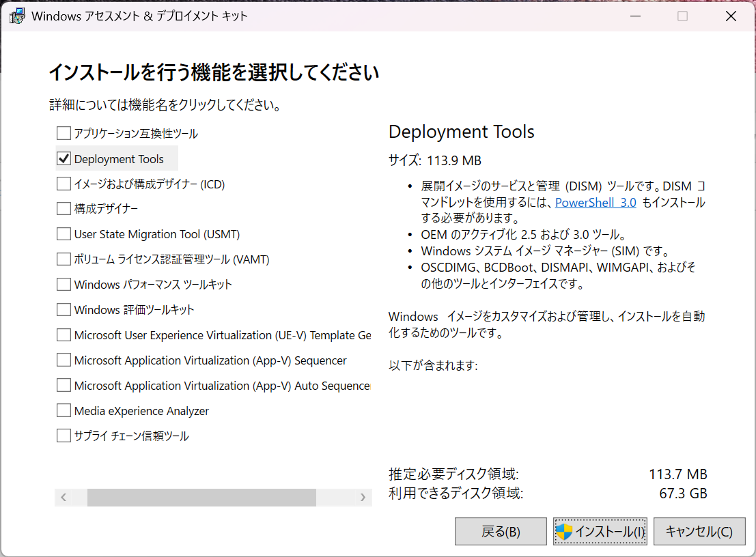Uncheck the Deployment Tools checkbox
The width and height of the screenshot is (756, 557).
64,158
